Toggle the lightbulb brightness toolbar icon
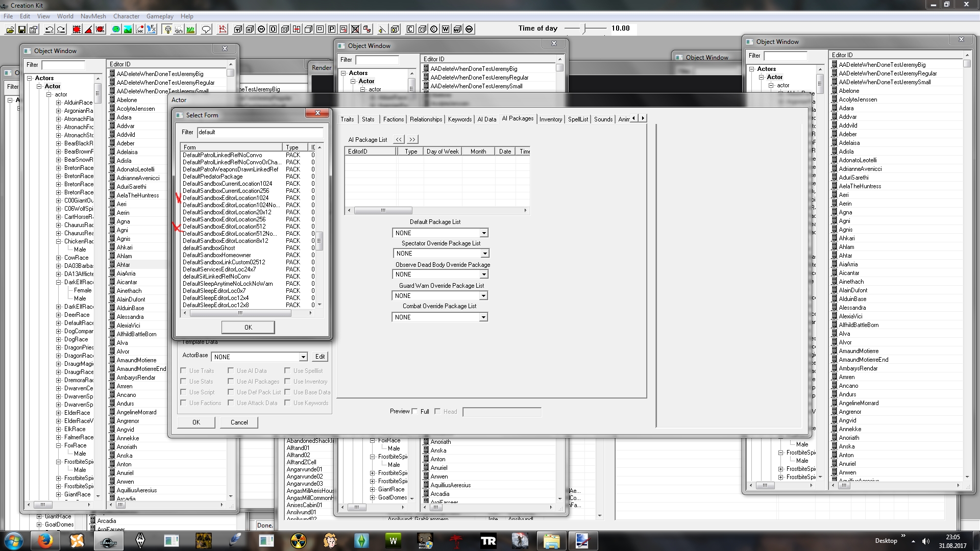This screenshot has width=980, height=551. tap(167, 30)
